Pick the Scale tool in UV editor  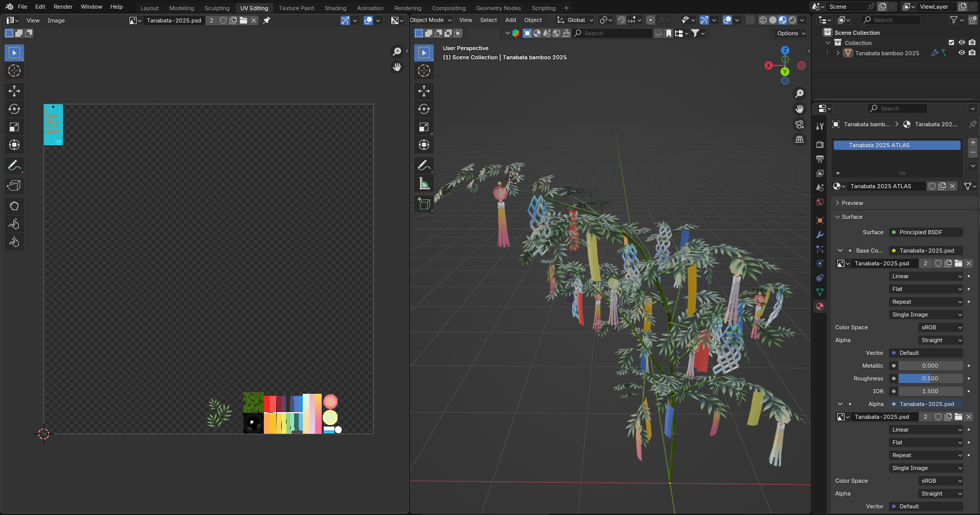click(14, 127)
